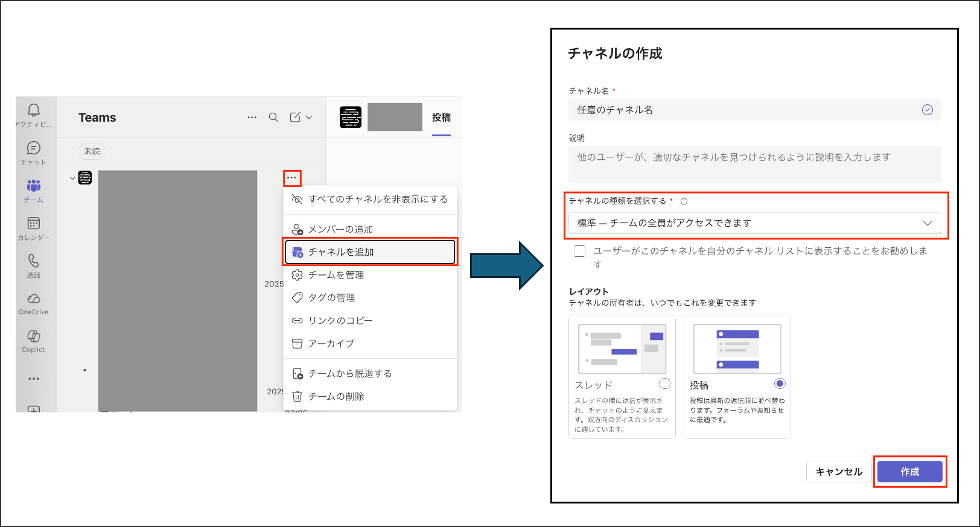Click the キャンセル button
The image size is (980, 527).
click(x=839, y=472)
